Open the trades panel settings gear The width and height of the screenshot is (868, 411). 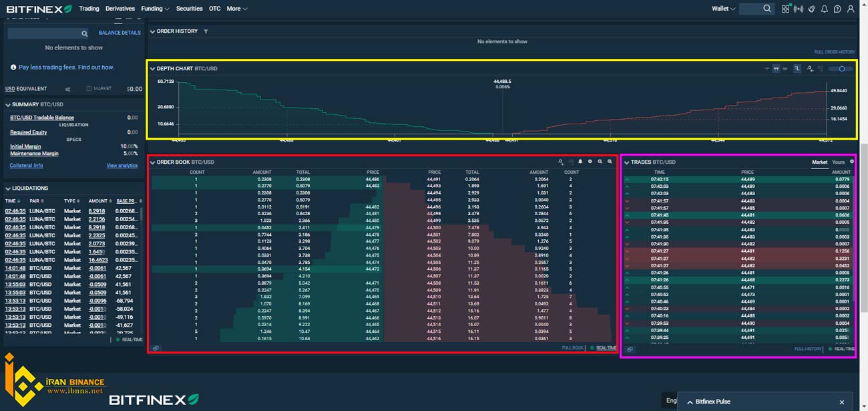tap(852, 162)
